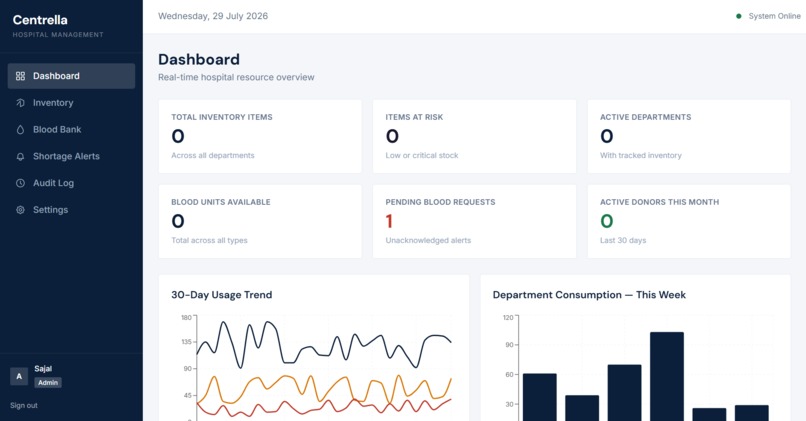Screen dimensions: 806x421
Task: Click the username Sajal in sidebar
Action: [43, 369]
